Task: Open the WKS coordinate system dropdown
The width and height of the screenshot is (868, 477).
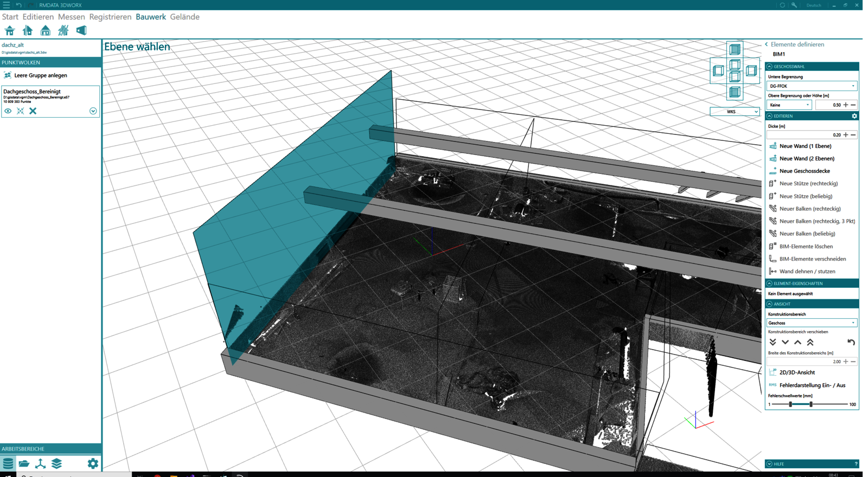Action: point(735,112)
